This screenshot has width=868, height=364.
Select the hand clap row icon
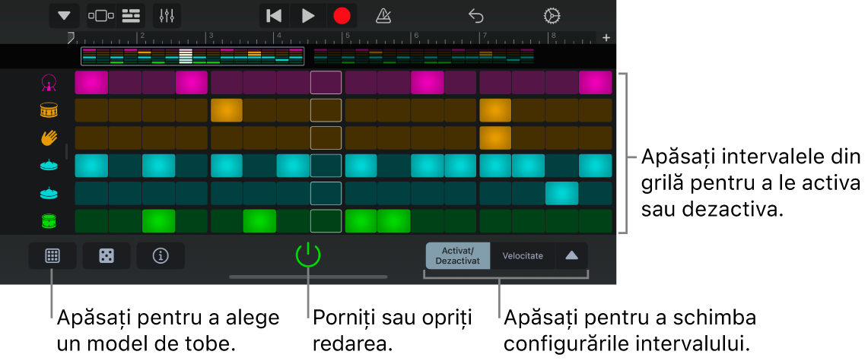click(x=49, y=138)
